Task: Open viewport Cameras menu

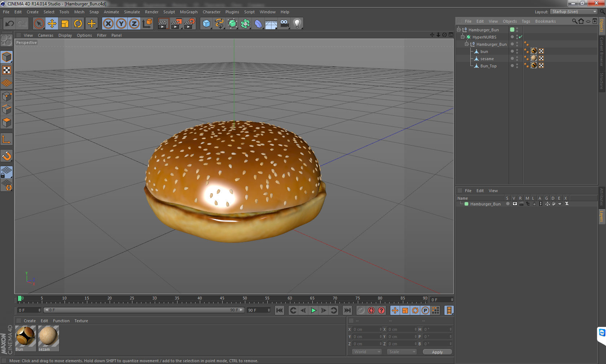Action: 45,35
